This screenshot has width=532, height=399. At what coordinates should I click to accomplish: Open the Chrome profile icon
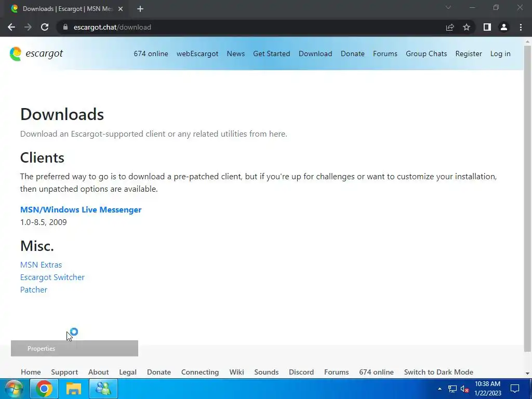(x=504, y=27)
